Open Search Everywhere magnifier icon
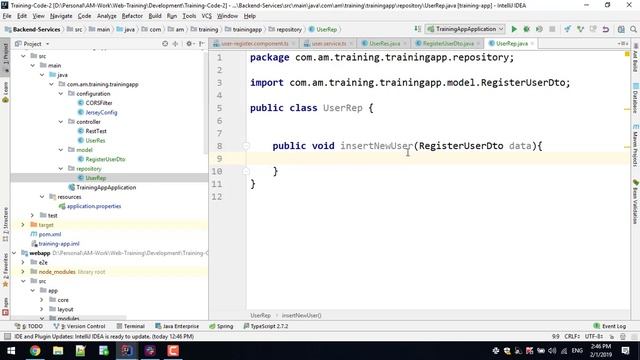The image size is (640, 360). pyautogui.click(x=633, y=29)
